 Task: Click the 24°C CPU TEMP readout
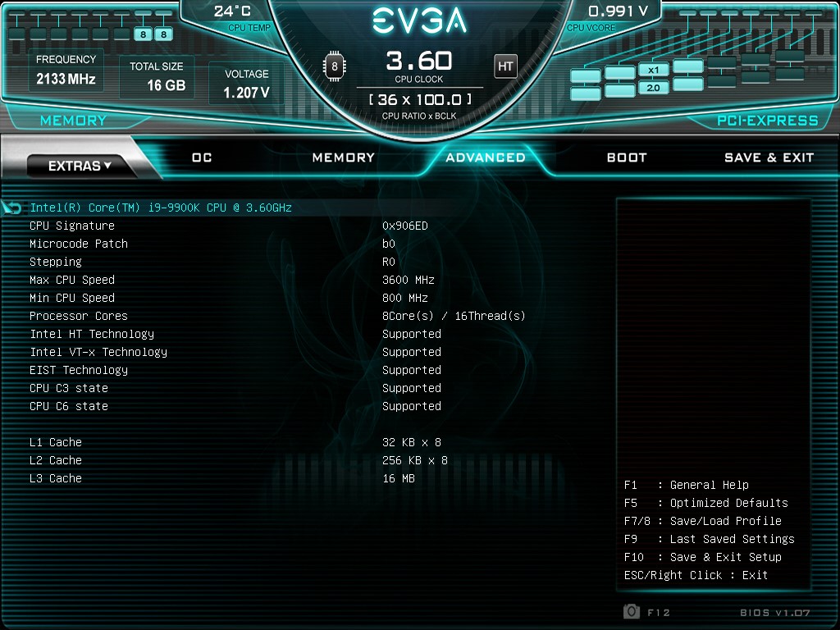(232, 11)
